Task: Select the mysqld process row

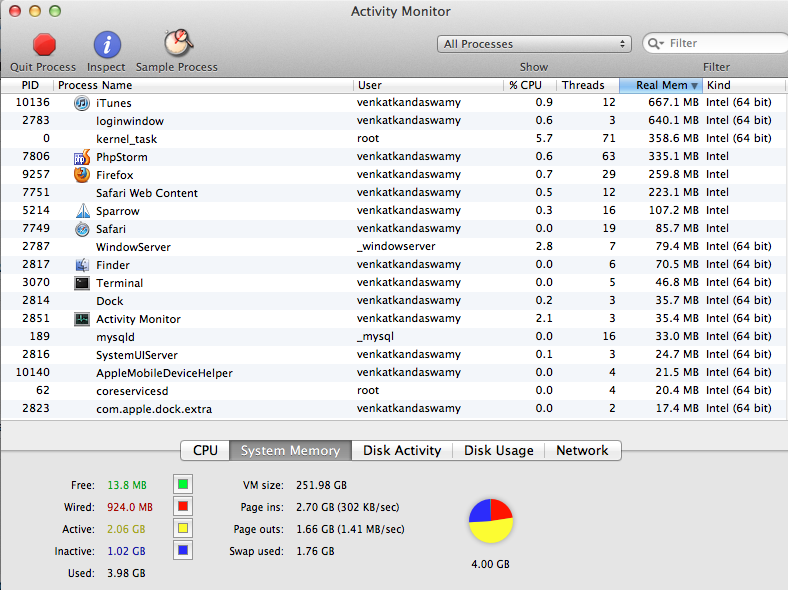Action: point(394,337)
